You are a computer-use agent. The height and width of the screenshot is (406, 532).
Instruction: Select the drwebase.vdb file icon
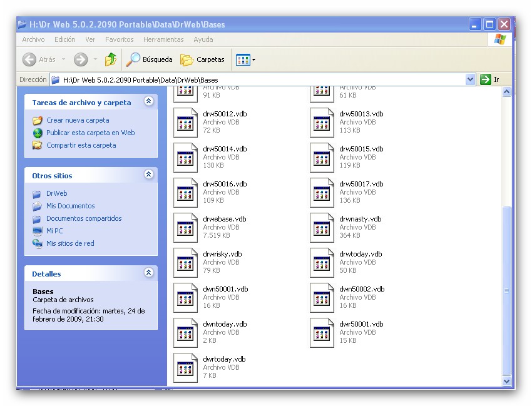click(185, 228)
